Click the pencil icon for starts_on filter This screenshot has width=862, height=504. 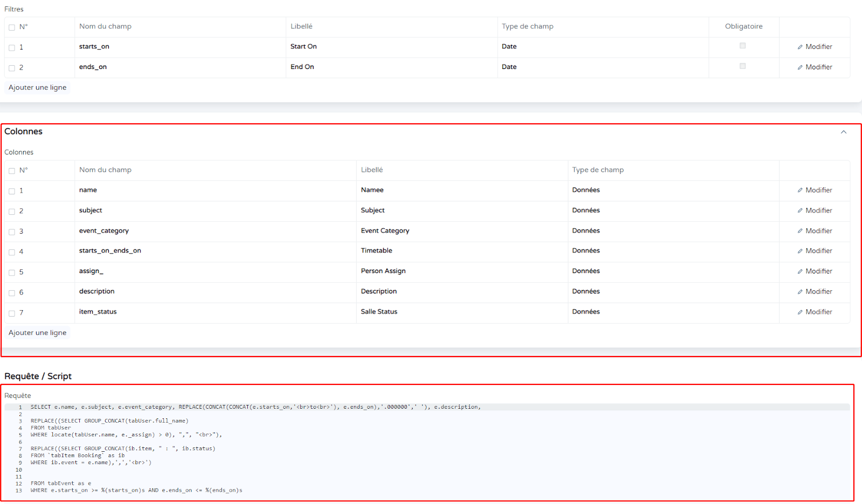coord(800,47)
